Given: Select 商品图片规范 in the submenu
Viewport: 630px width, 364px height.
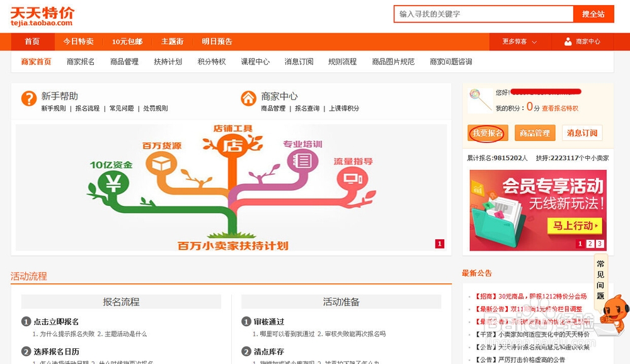Looking at the screenshot, I should pyautogui.click(x=393, y=62).
